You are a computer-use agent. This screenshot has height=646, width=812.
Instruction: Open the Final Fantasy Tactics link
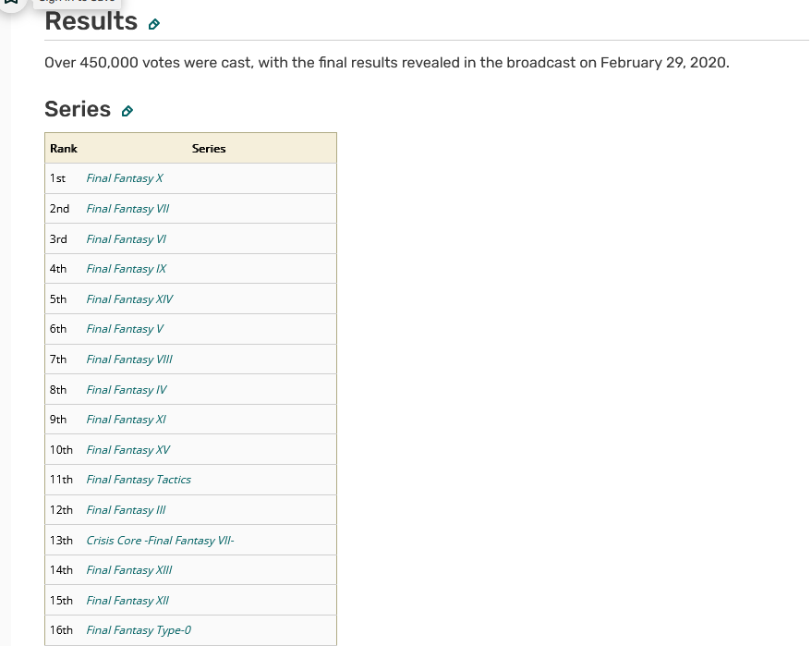[139, 480]
